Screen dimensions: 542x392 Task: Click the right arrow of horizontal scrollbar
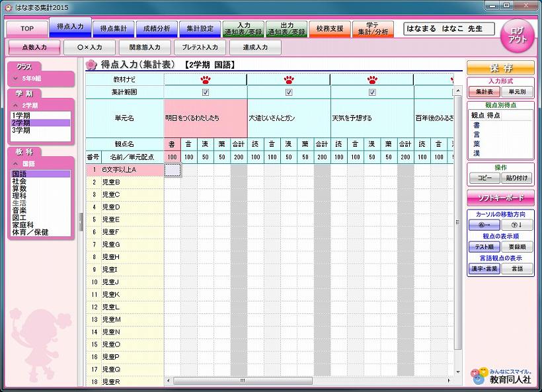pyautogui.click(x=449, y=381)
